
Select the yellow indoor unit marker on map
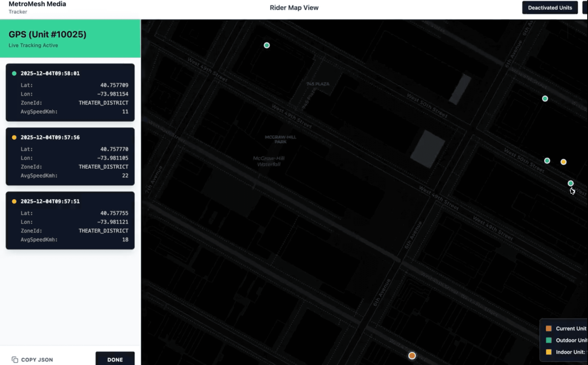pyautogui.click(x=563, y=162)
